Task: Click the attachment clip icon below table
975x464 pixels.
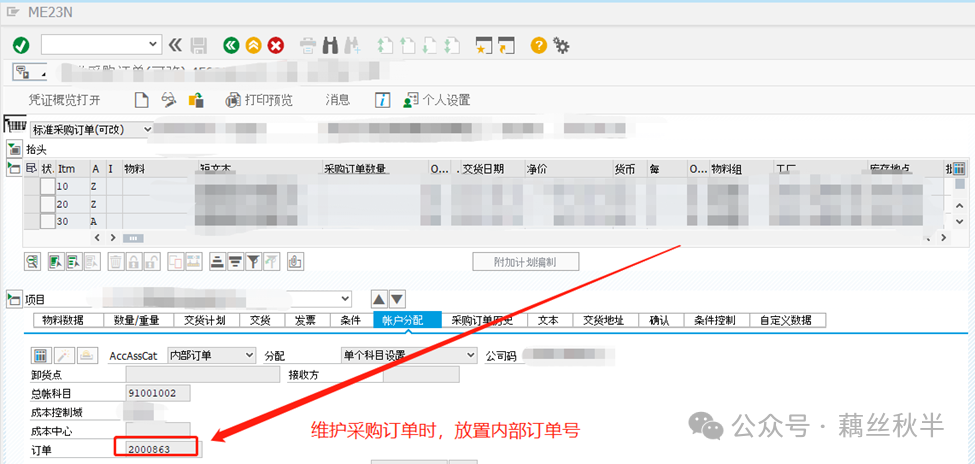Action: click(295, 262)
